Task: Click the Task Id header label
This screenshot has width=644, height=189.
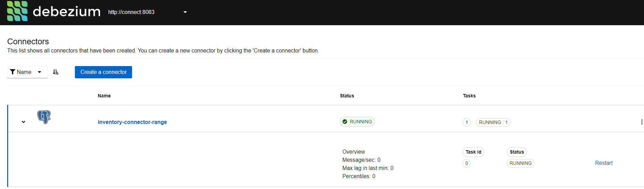Action: pyautogui.click(x=473, y=152)
